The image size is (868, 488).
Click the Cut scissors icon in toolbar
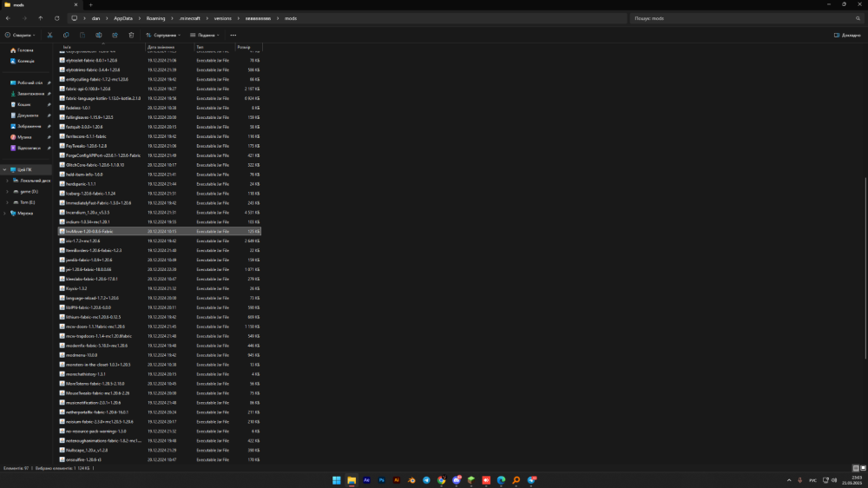click(49, 35)
